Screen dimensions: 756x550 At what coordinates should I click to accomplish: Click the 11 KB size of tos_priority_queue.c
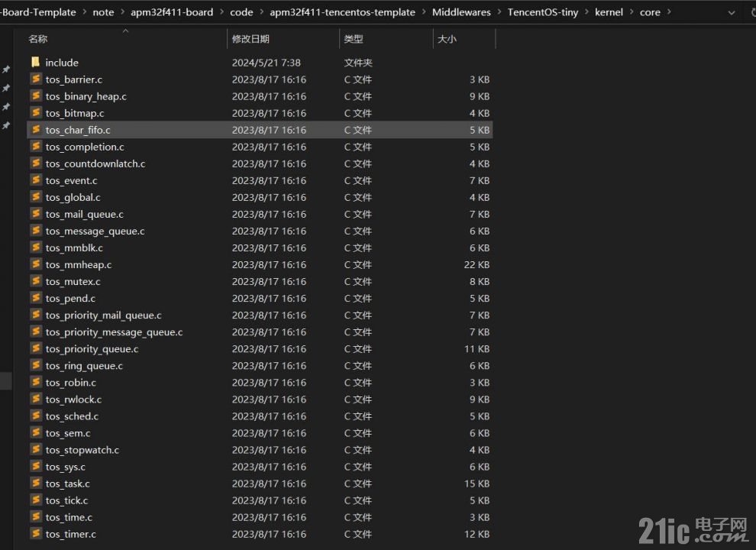477,349
